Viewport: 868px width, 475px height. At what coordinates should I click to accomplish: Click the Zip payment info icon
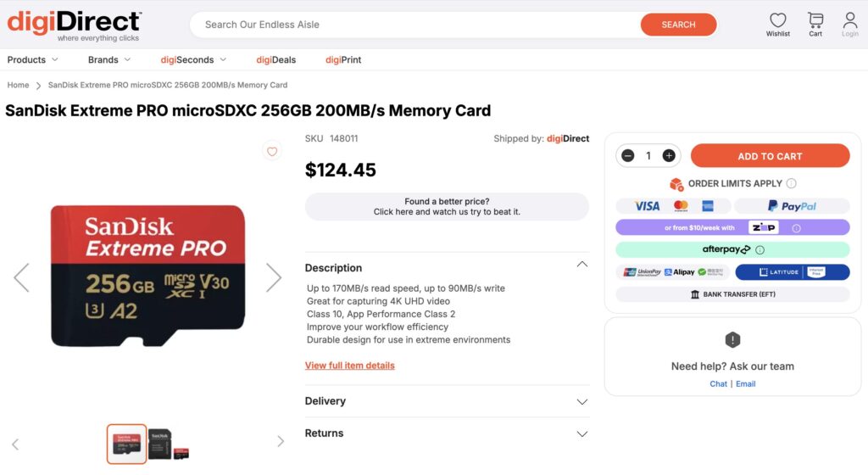796,228
